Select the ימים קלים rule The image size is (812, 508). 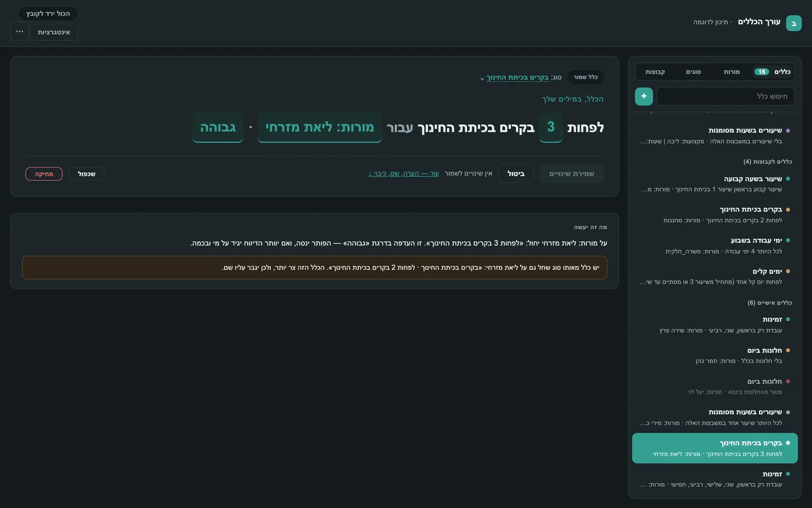[715, 277]
